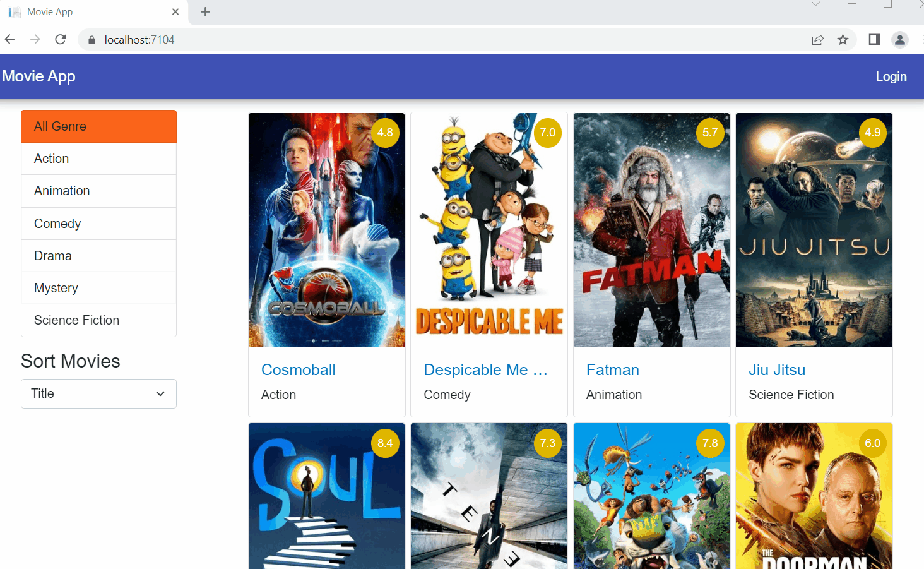
Task: Close the Movie App tab
Action: (175, 12)
